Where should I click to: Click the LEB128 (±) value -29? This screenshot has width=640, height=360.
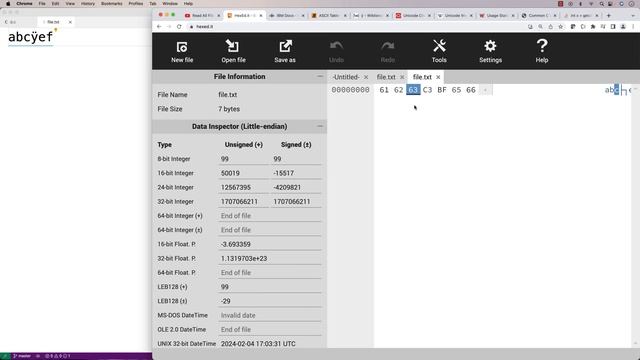[x=270, y=301]
